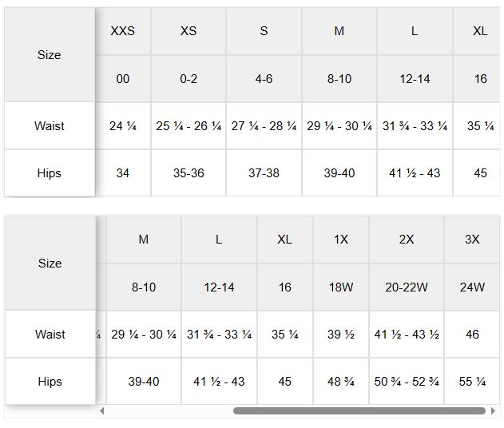The height and width of the screenshot is (428, 504).
Task: Click the 1X size column header
Action: [x=341, y=240]
